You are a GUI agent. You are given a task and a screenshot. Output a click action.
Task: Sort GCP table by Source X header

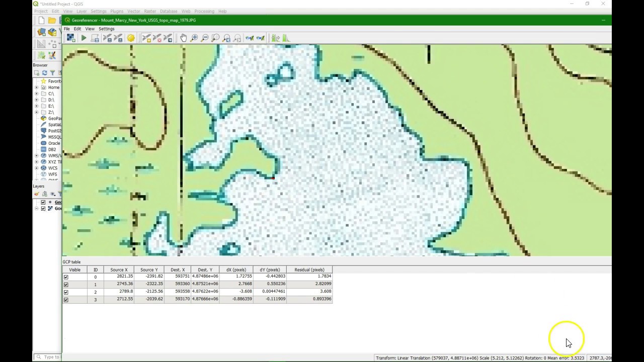point(119,270)
